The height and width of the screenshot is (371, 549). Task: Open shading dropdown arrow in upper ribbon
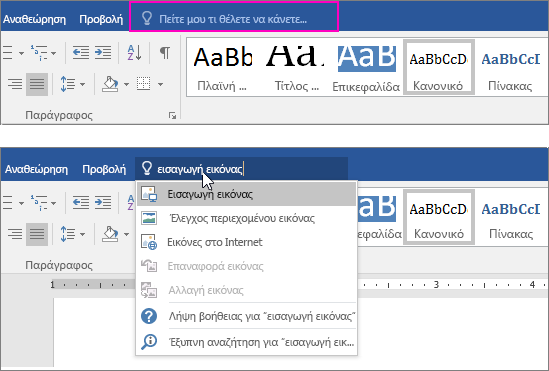pyautogui.click(x=126, y=84)
